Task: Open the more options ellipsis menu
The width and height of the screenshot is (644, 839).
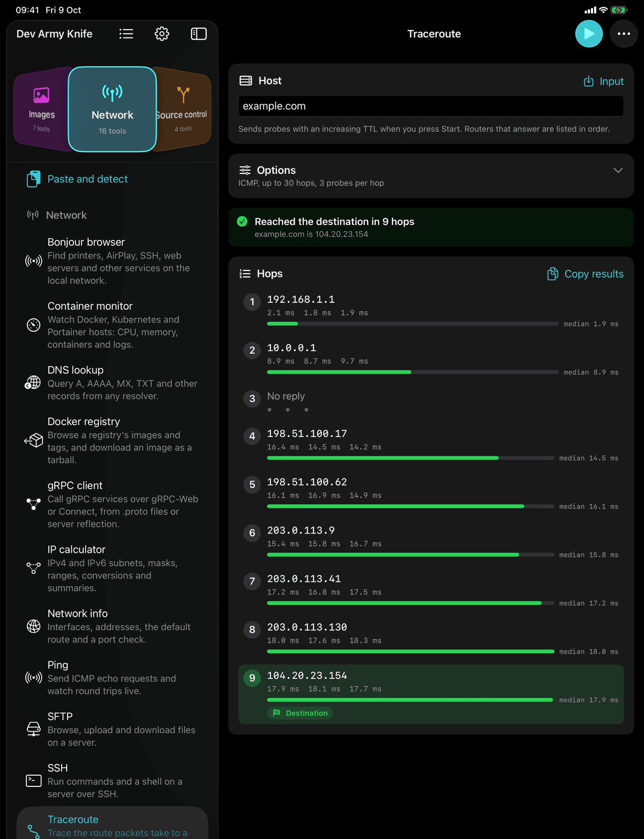Action: click(x=624, y=34)
